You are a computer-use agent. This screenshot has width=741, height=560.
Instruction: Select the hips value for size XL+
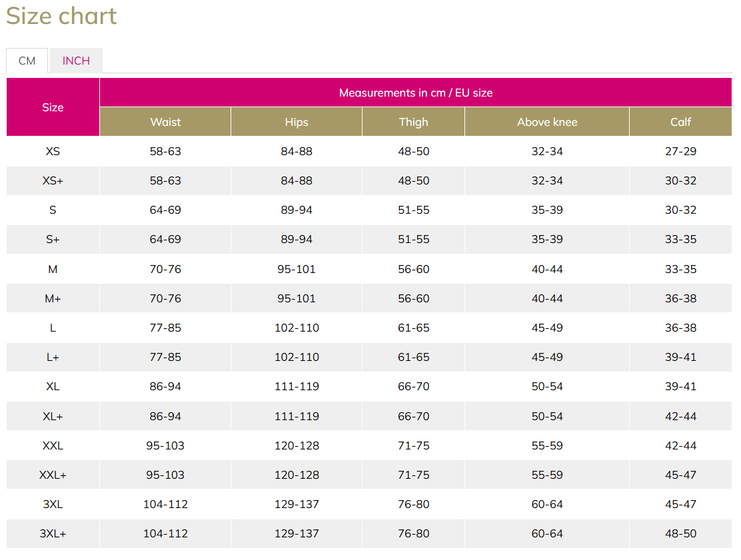pos(297,416)
